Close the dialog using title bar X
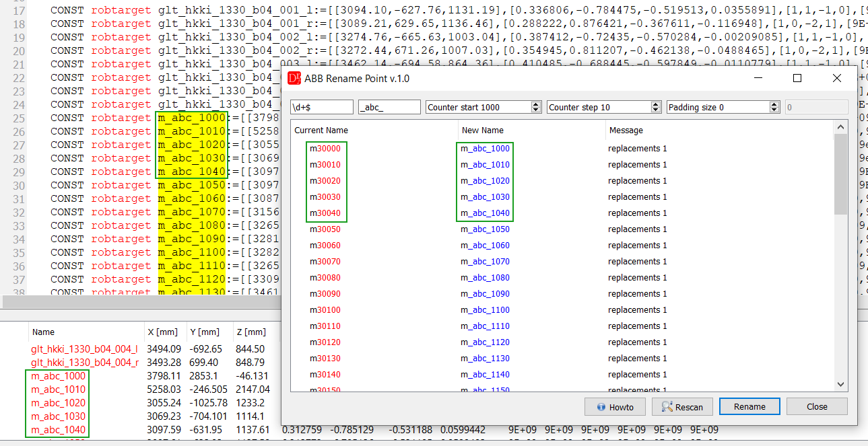868x446 pixels. pos(837,78)
